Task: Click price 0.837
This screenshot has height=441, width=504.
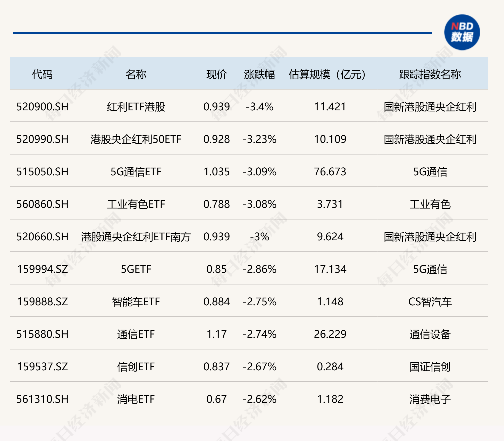Action: click(216, 367)
